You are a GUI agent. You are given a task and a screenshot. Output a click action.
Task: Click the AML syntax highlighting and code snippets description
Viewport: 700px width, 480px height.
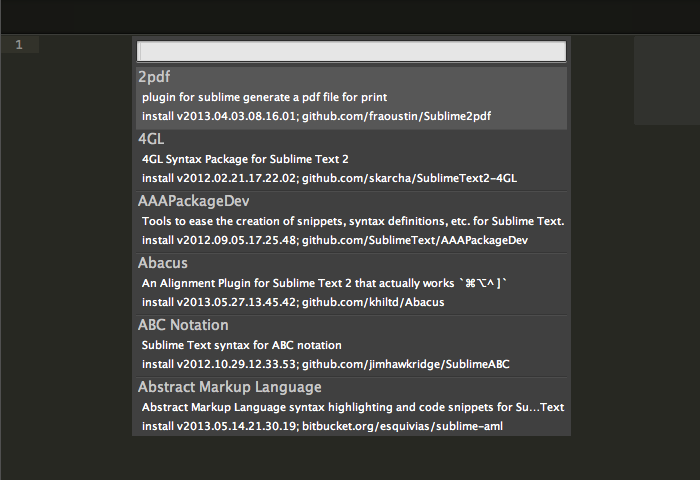(353, 407)
